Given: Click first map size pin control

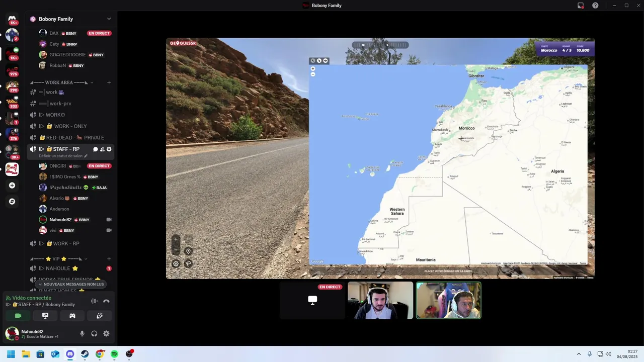Looking at the screenshot, I should coord(312,61).
